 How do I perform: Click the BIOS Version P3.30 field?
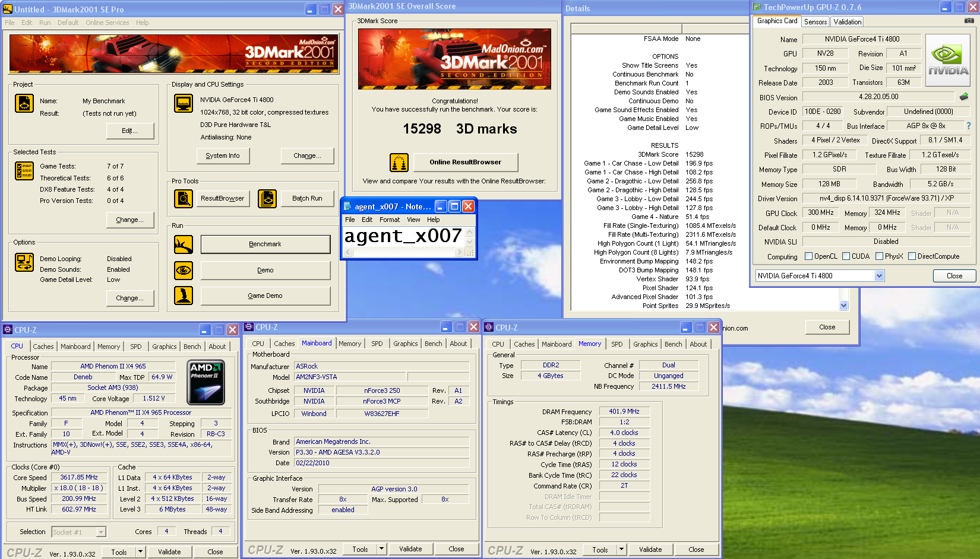pyautogui.click(x=381, y=452)
